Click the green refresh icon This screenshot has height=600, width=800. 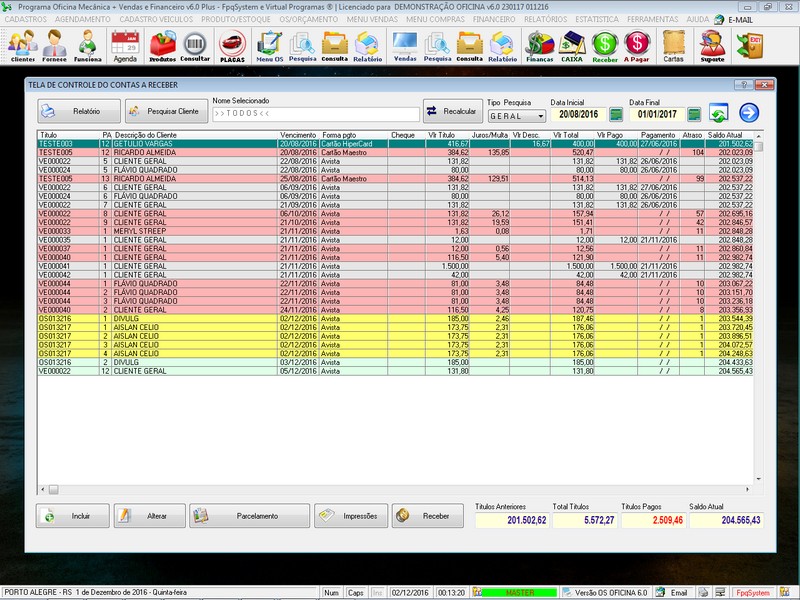(718, 113)
